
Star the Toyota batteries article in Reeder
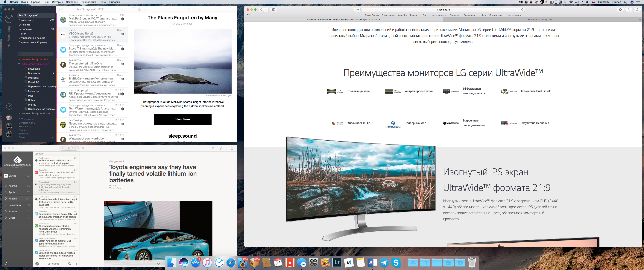[221, 148]
